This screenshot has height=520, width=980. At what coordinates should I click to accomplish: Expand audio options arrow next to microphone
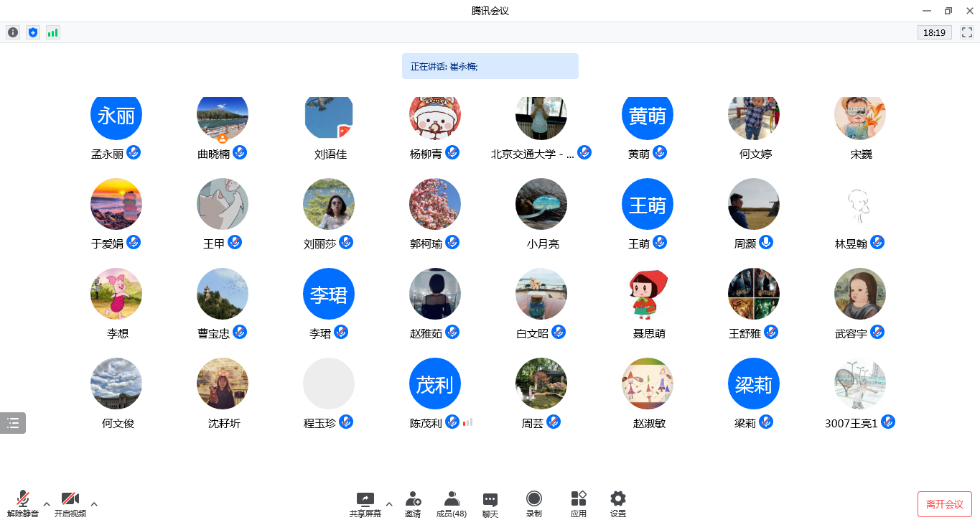click(x=47, y=503)
